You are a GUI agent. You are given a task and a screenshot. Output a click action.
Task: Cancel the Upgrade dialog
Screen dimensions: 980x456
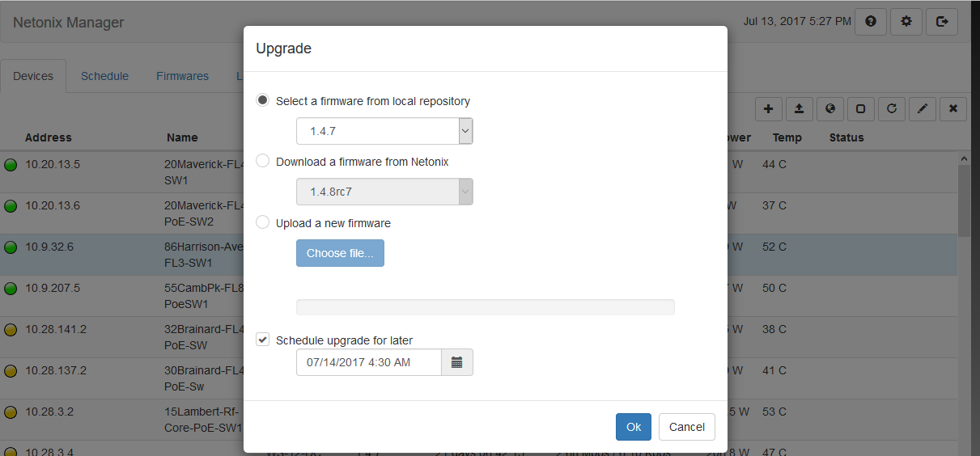tap(686, 427)
